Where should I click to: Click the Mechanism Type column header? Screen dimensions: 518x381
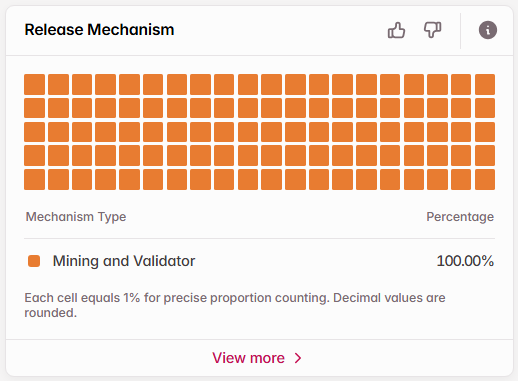click(76, 217)
